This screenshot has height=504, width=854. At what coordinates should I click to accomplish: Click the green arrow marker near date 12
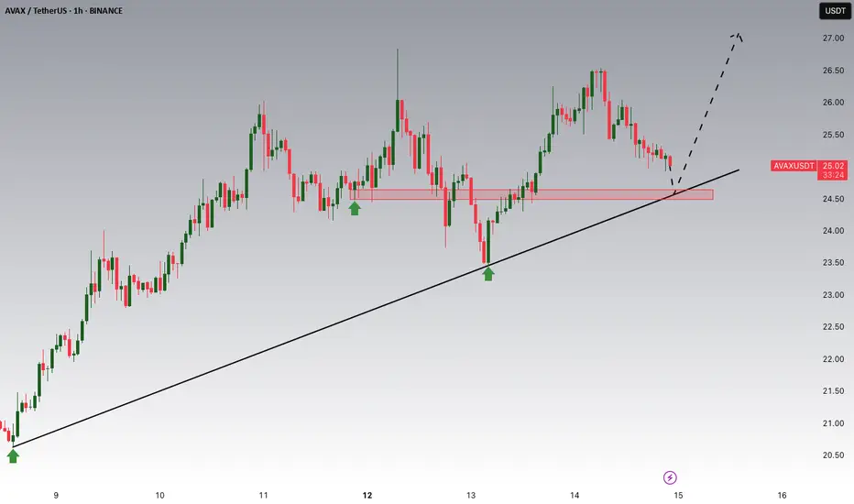click(355, 208)
